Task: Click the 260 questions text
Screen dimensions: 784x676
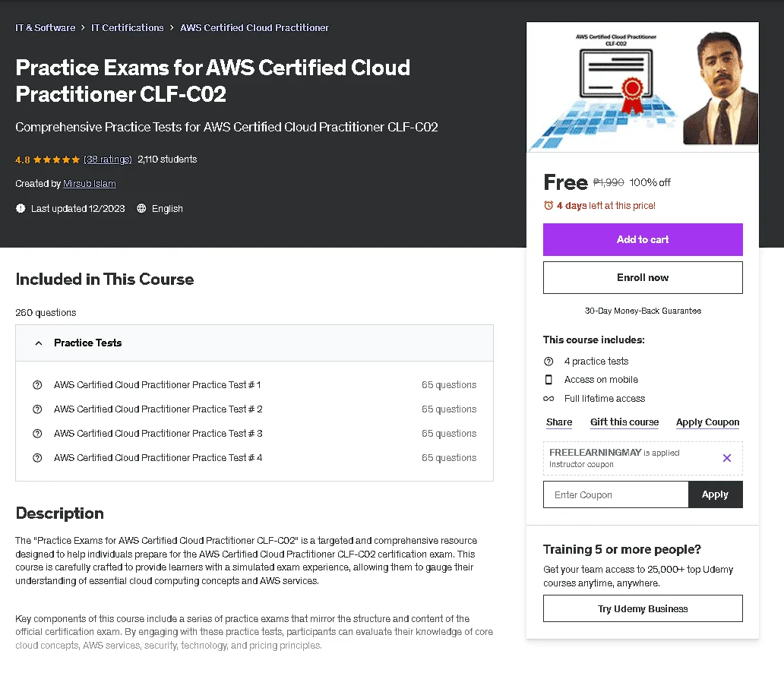Action: [46, 312]
